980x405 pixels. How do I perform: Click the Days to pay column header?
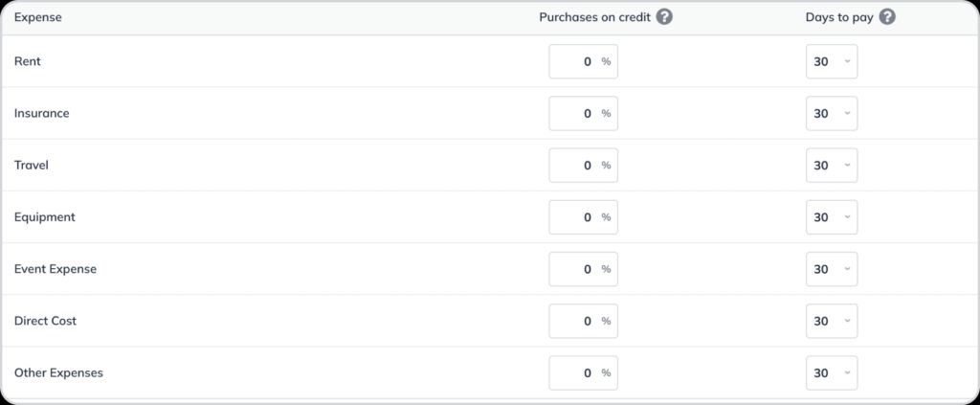839,16
